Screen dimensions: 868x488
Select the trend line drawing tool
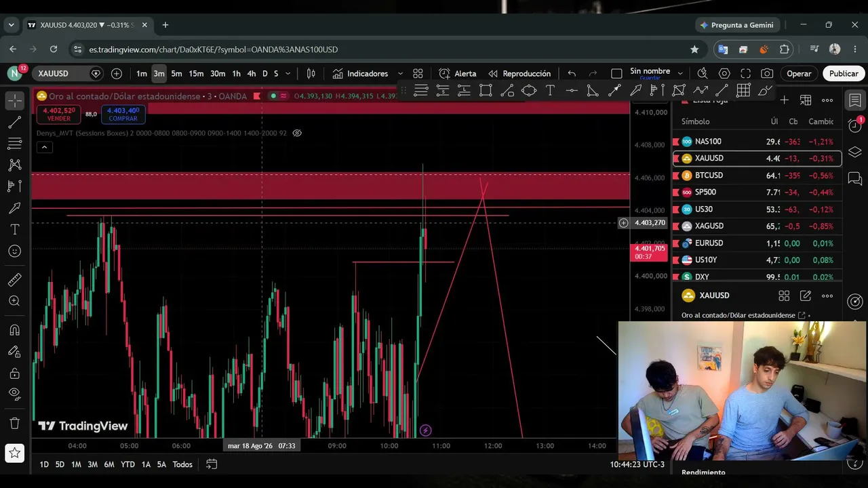pyautogui.click(x=14, y=122)
